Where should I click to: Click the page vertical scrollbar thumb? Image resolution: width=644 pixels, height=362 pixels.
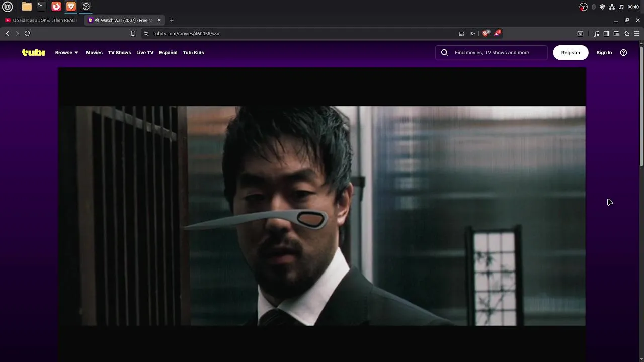[641, 106]
